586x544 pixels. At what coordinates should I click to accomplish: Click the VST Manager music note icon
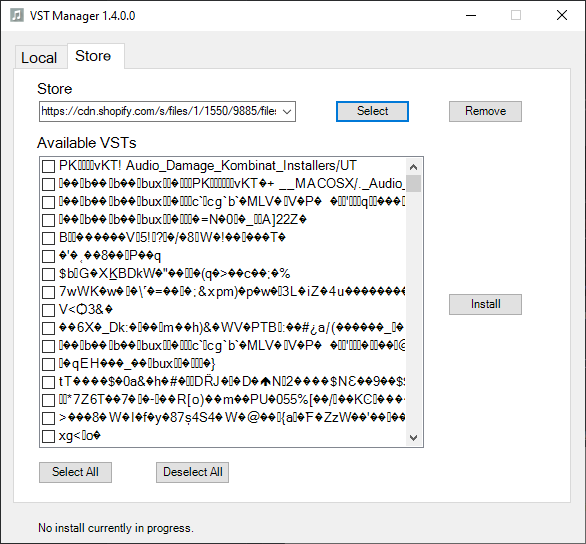[16, 15]
